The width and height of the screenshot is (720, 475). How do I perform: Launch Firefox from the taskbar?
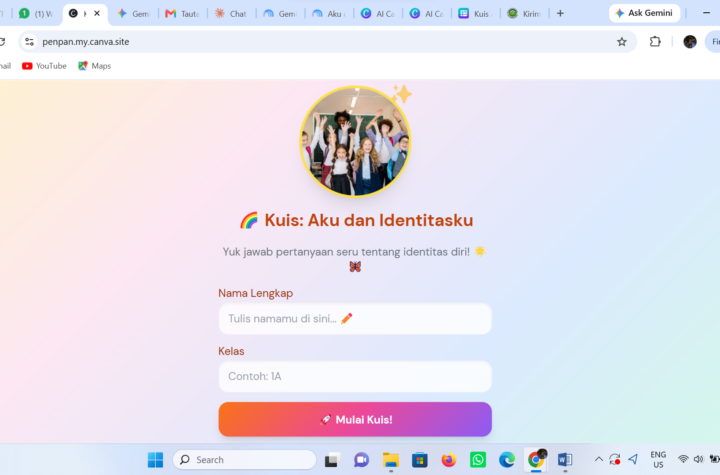449,459
